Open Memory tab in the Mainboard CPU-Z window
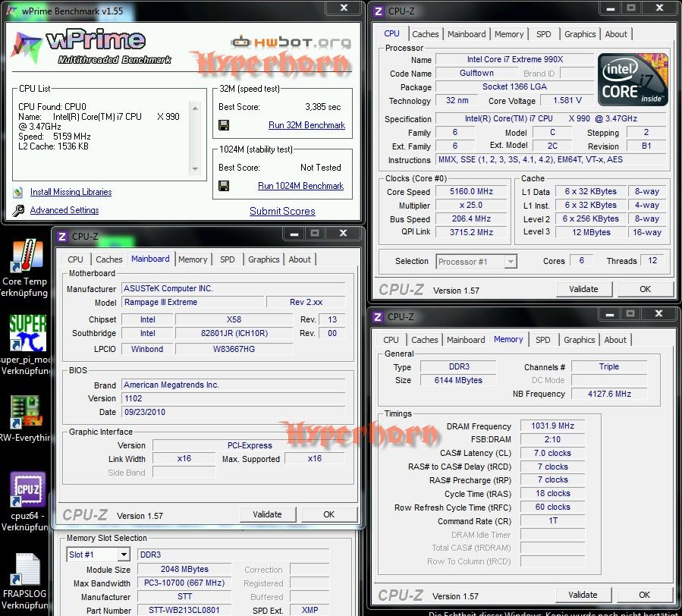The image size is (682, 616). tap(193, 259)
